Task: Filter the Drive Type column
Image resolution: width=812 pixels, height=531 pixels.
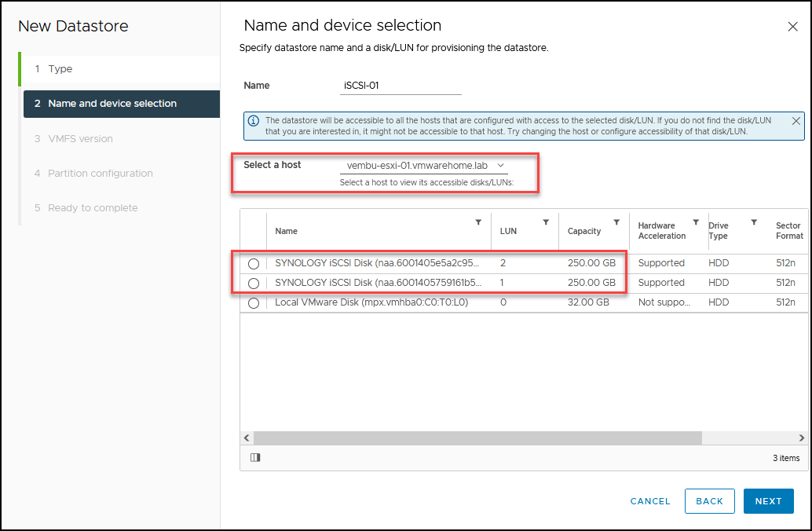Action: pos(754,222)
